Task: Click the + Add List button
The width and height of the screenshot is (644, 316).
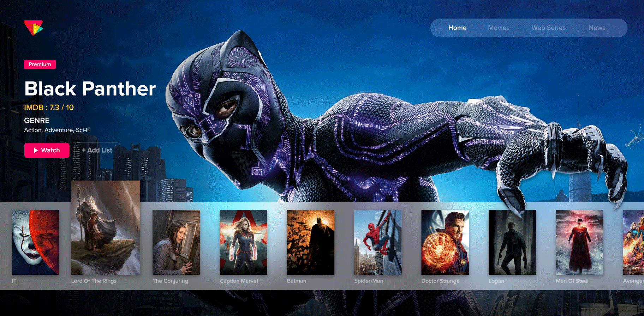Action: coord(97,150)
